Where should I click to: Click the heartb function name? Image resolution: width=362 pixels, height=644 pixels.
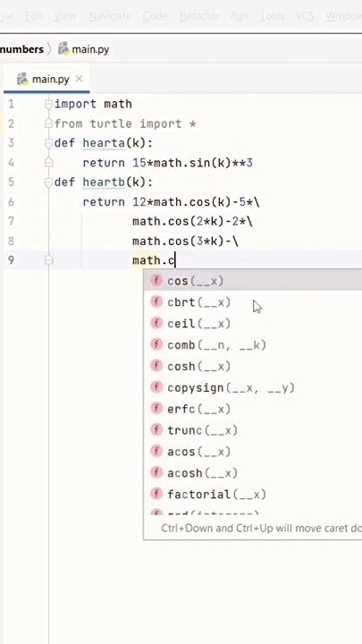click(104, 182)
